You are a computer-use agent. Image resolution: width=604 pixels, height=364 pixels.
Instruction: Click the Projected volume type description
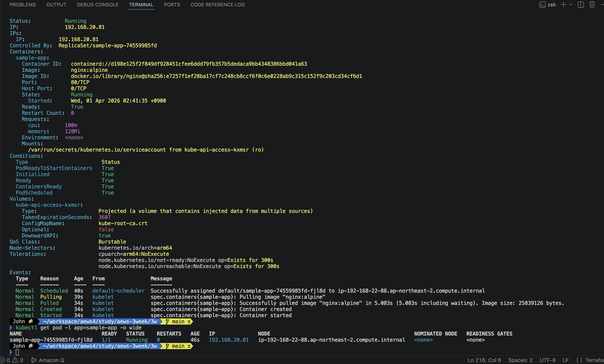[x=206, y=211]
